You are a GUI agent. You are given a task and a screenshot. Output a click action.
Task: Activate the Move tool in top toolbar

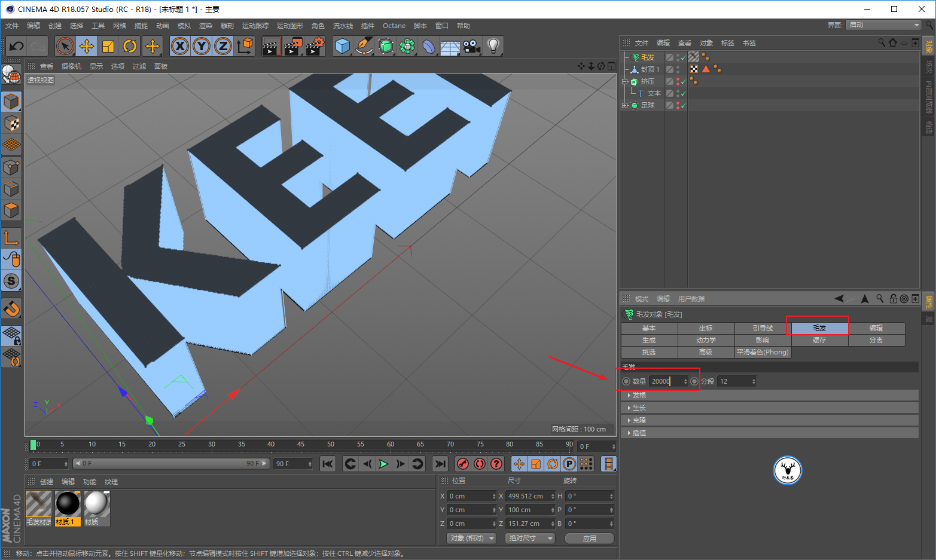pyautogui.click(x=87, y=46)
